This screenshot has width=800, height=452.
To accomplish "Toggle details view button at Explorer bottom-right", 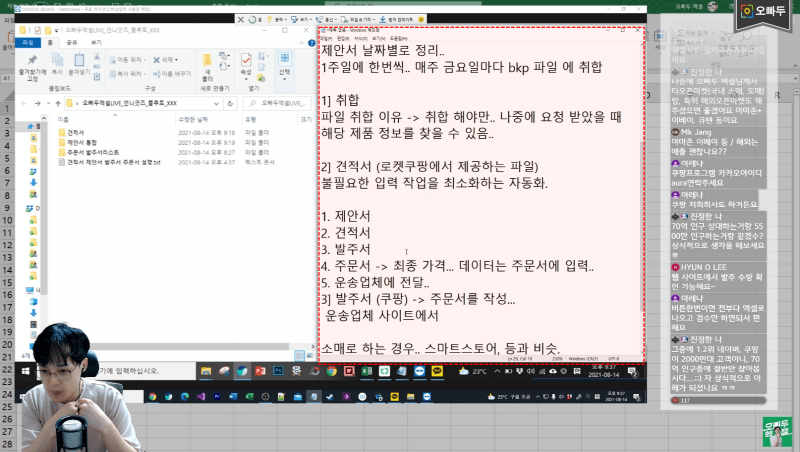I will [x=299, y=356].
